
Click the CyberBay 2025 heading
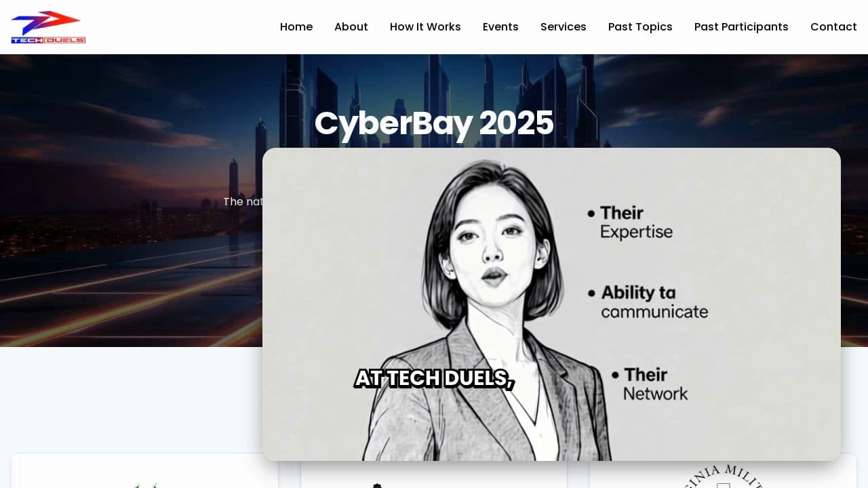tap(434, 123)
